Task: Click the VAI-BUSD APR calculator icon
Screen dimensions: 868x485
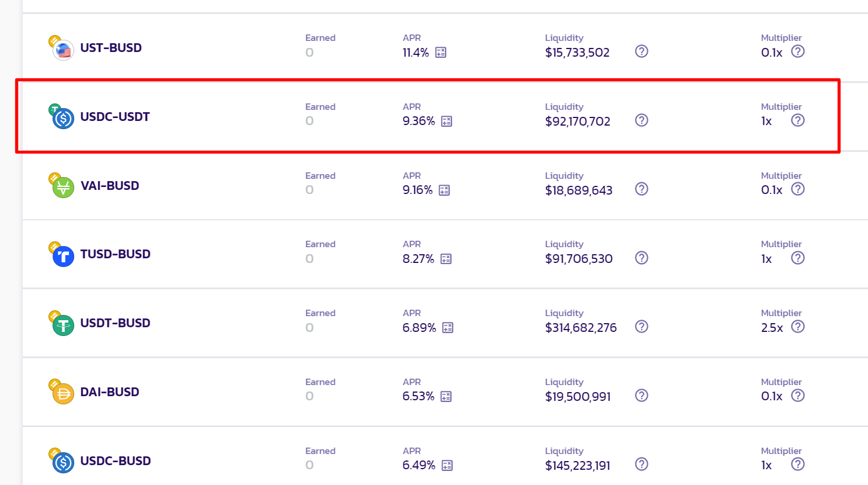Action: (x=445, y=190)
